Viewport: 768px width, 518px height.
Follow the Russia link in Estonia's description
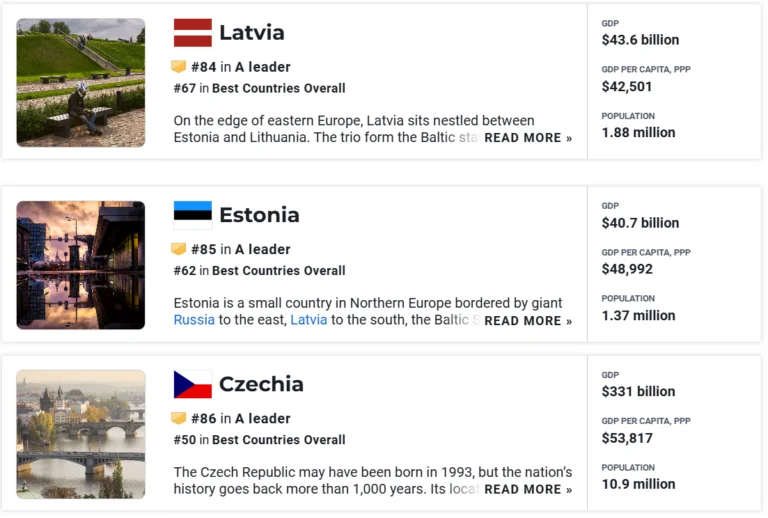click(194, 320)
